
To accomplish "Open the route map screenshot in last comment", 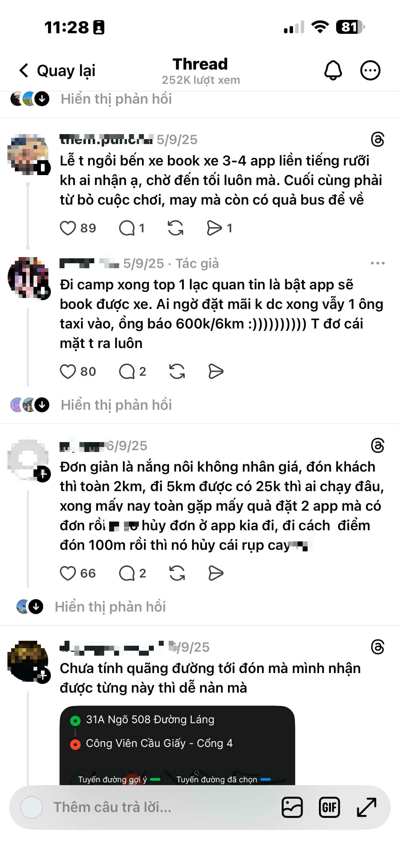I will [177, 745].
